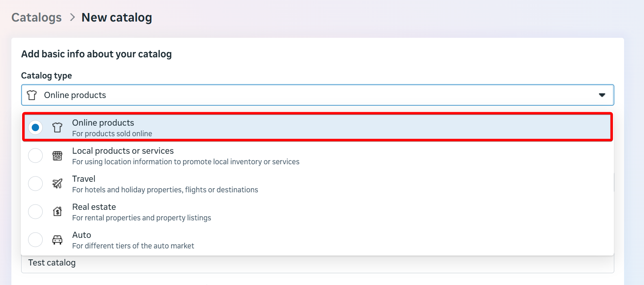Click the t-shirt icon in Online products option
This screenshot has height=285, width=644.
tap(57, 128)
